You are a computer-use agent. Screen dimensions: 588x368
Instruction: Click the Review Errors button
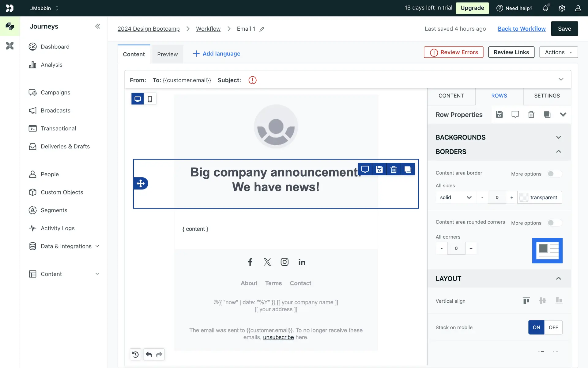[x=454, y=52]
